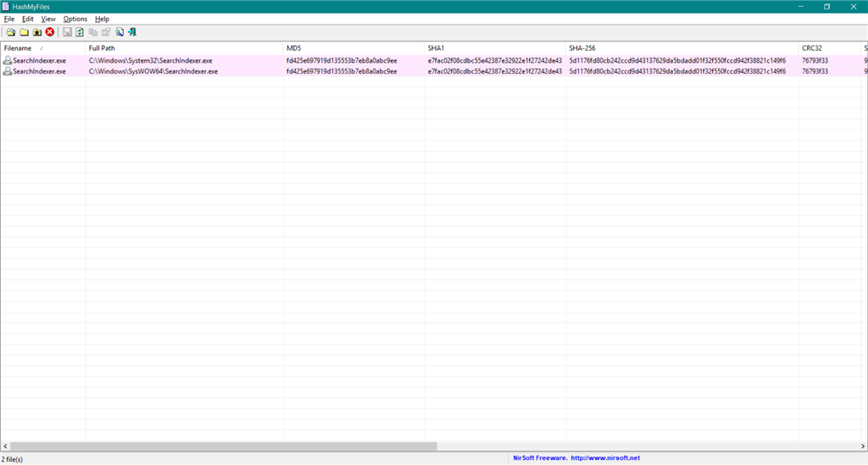This screenshot has height=465, width=868.
Task: Open the http://www.nirsoft.net link
Action: click(x=605, y=458)
